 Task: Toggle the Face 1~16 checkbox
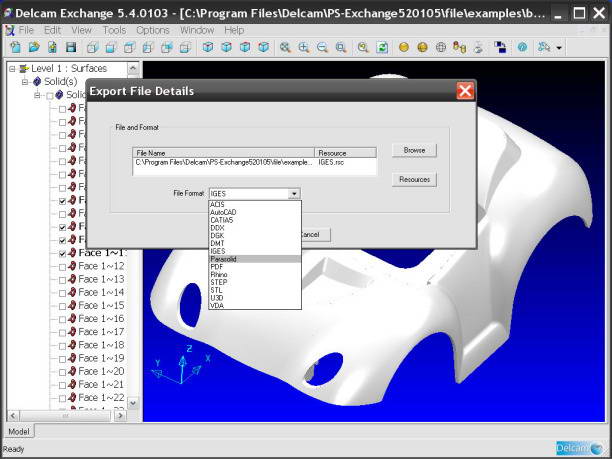(62, 320)
